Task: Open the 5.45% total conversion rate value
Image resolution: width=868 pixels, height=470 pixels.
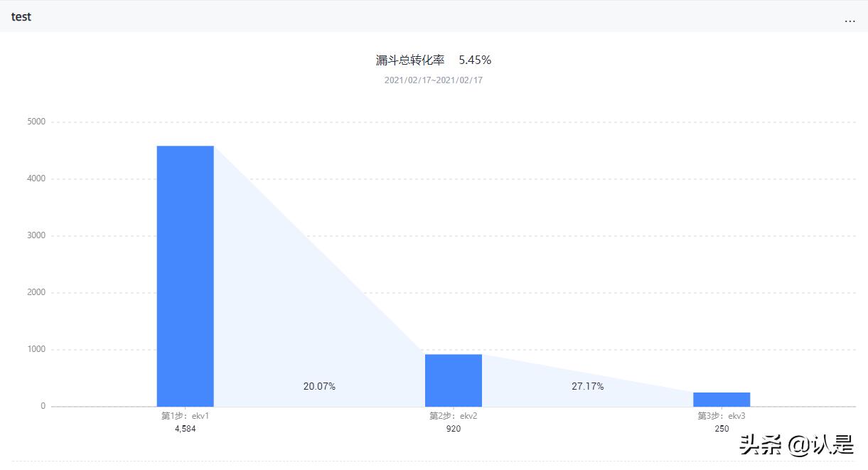Action: 474,60
